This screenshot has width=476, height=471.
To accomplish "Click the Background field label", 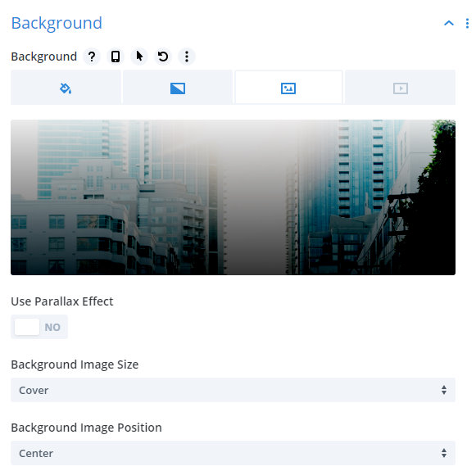I will click(x=44, y=57).
